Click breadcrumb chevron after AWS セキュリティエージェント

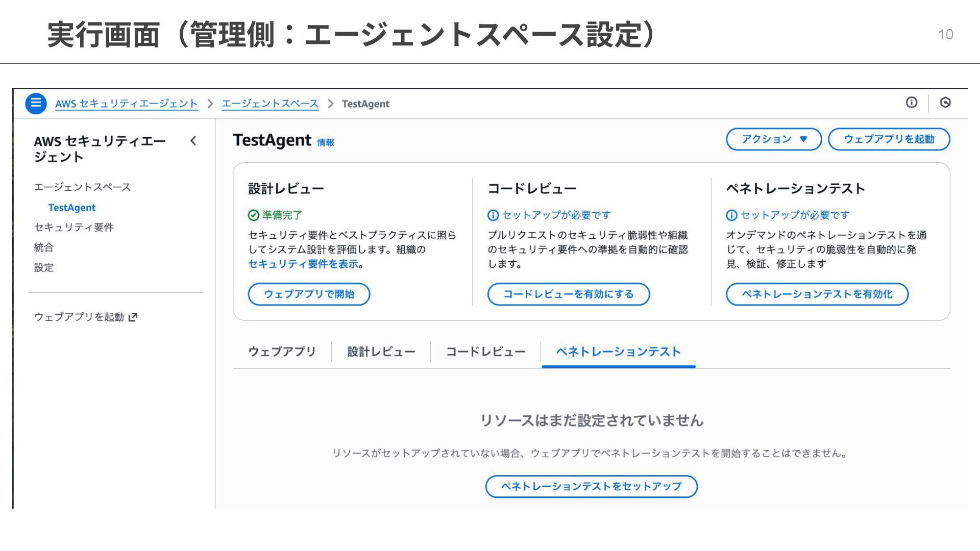[210, 104]
